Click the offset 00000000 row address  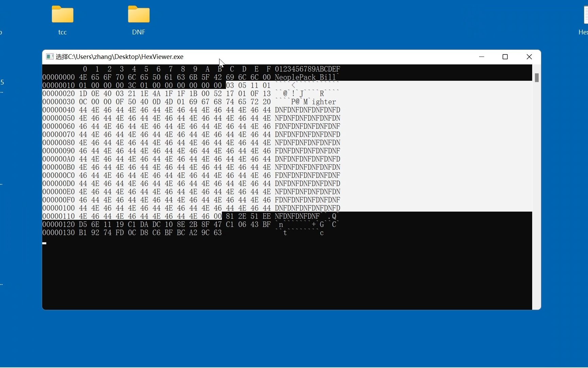click(59, 77)
